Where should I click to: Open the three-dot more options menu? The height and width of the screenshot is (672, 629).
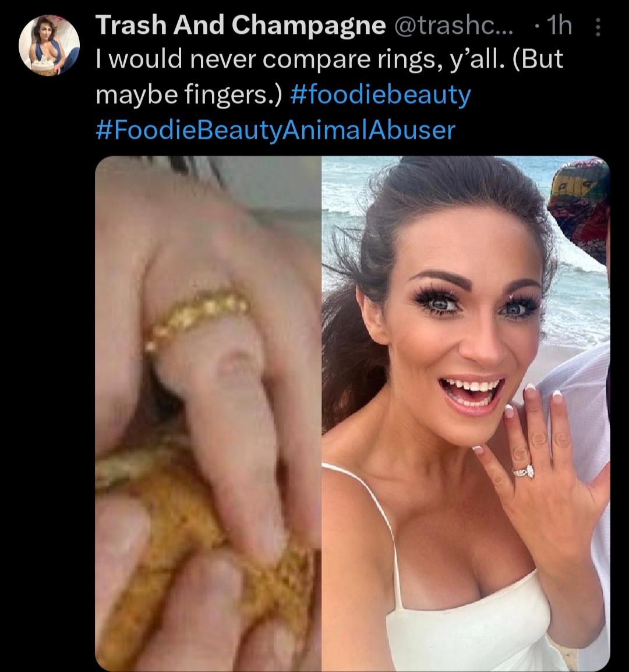coord(598,27)
